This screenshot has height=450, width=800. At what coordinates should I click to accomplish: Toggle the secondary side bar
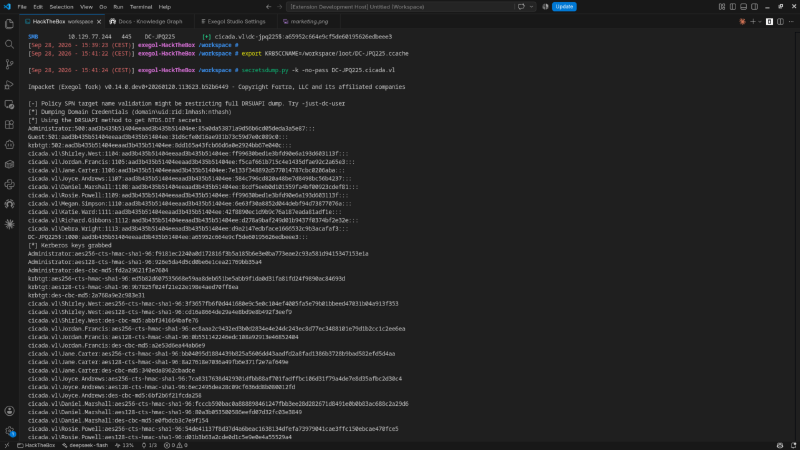[x=755, y=7]
